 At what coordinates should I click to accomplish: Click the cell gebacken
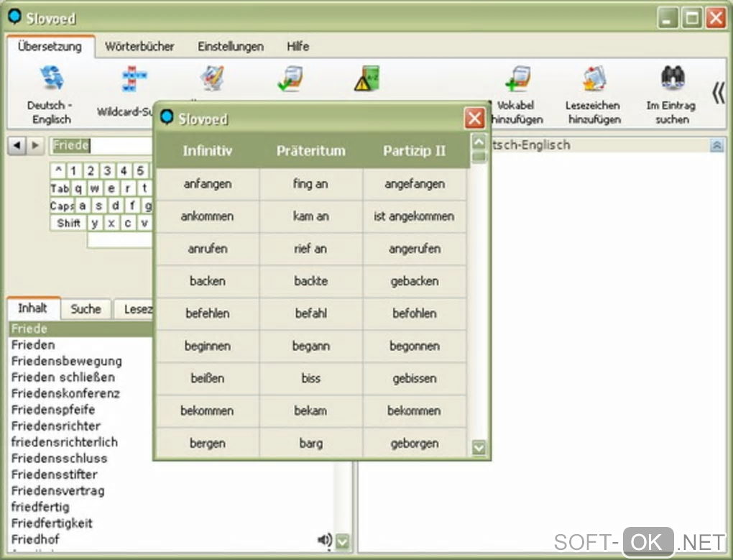point(415,281)
